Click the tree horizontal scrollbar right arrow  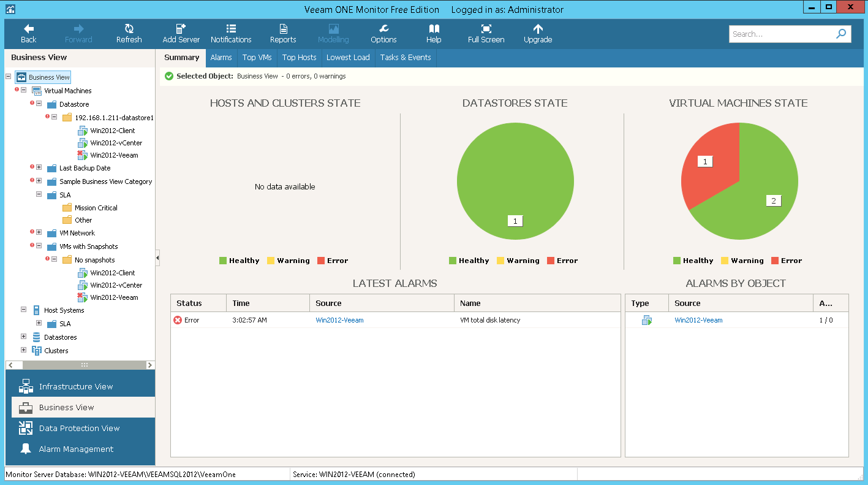(x=149, y=365)
